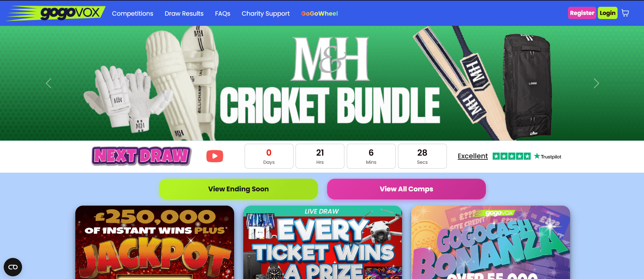Image resolution: width=644 pixels, height=279 pixels.
Task: Click the Register button
Action: click(x=582, y=13)
